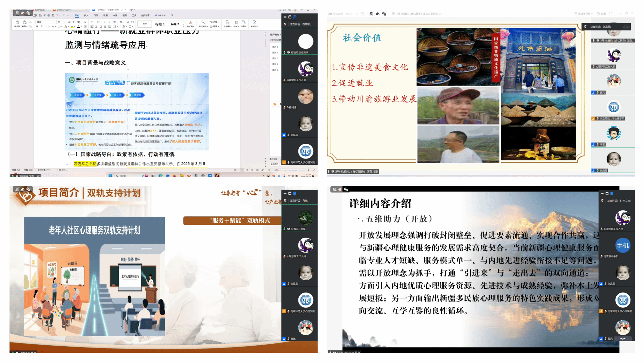Open the 智能公文 tool in the ribbon
This screenshot has height=362, width=644.
point(254,23)
